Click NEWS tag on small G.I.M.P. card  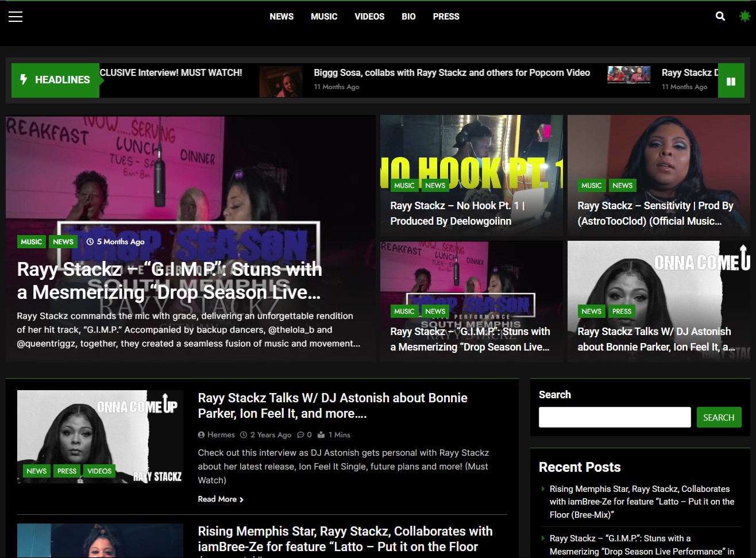pos(435,311)
